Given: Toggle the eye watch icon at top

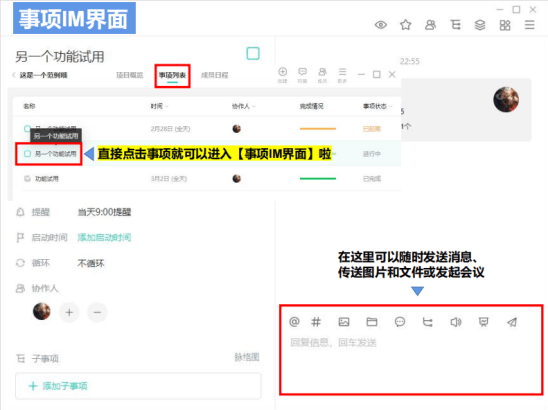Looking at the screenshot, I should click(381, 25).
